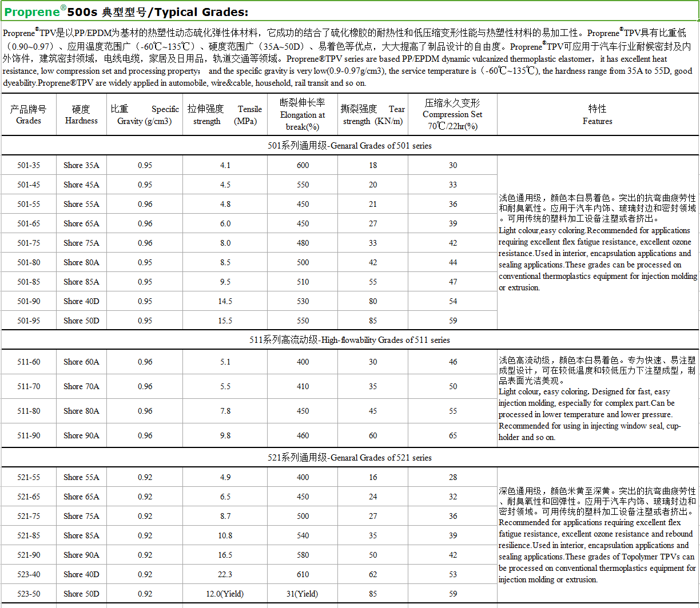Select the 'Grades' column header
700x608 pixels.
(29, 115)
